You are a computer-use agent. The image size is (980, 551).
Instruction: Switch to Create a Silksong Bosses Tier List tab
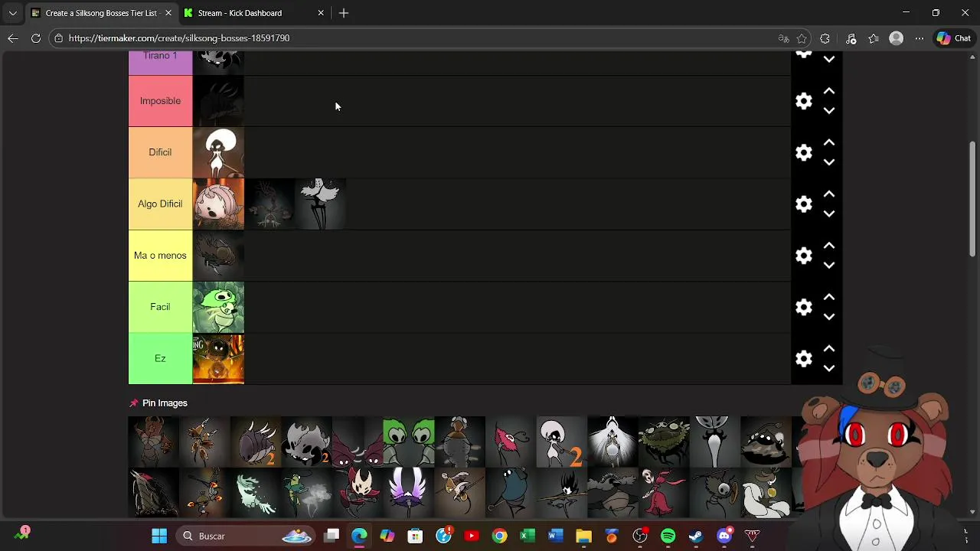[100, 13]
